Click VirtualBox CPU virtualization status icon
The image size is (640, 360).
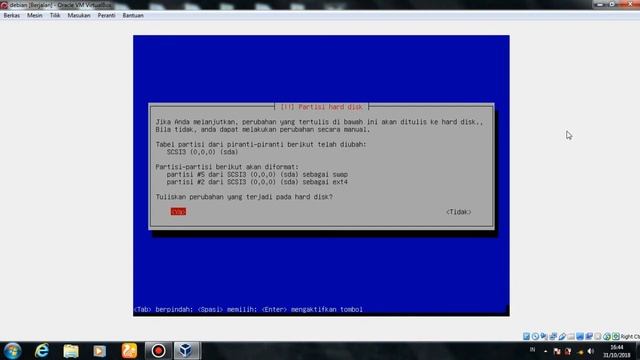click(x=598, y=336)
